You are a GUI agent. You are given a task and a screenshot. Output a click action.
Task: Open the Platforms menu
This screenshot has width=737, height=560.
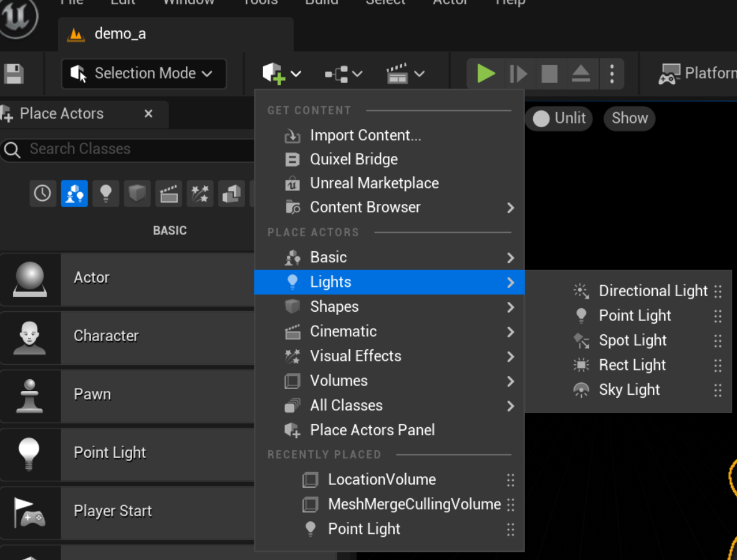[x=697, y=74]
